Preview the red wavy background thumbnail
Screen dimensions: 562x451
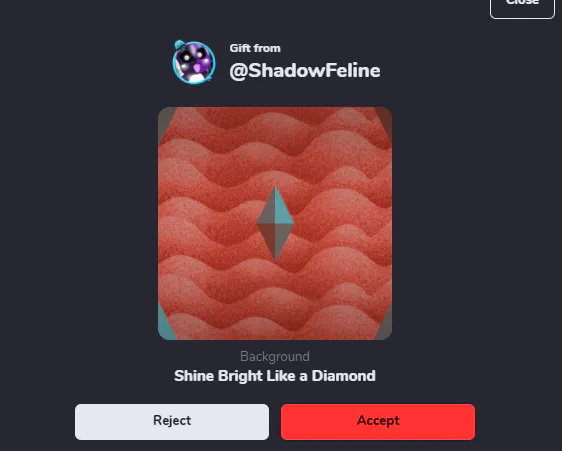pos(275,223)
